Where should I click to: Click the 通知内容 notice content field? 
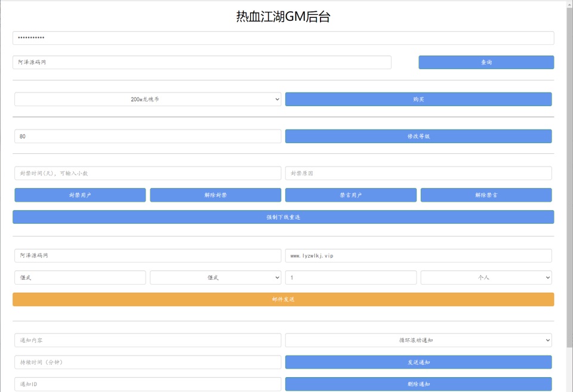147,340
